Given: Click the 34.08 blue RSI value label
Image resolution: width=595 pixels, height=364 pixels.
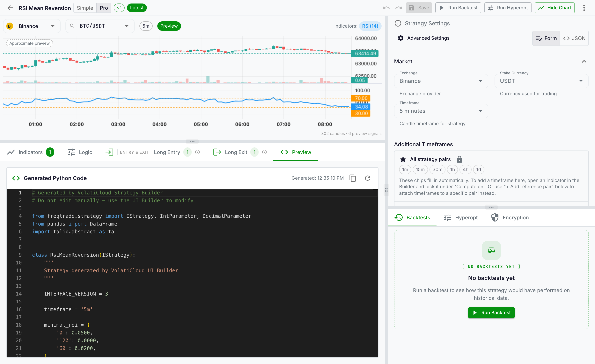Looking at the screenshot, I should (x=361, y=107).
